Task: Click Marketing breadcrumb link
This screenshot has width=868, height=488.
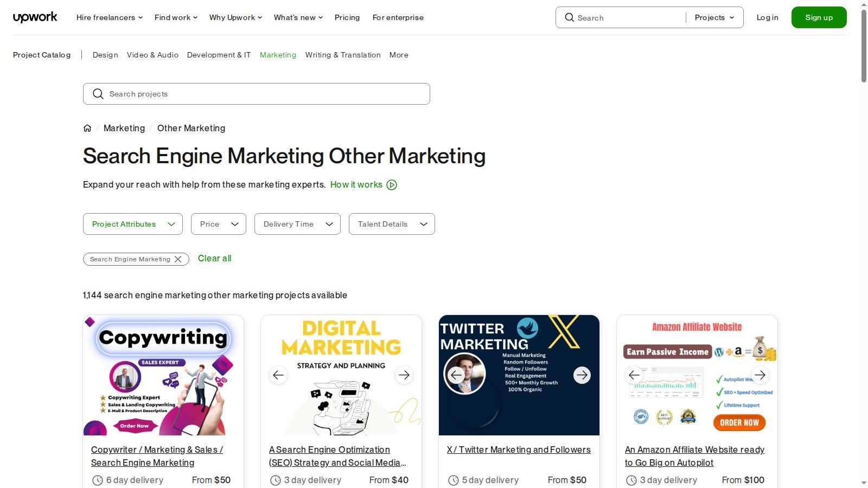Action: click(124, 128)
